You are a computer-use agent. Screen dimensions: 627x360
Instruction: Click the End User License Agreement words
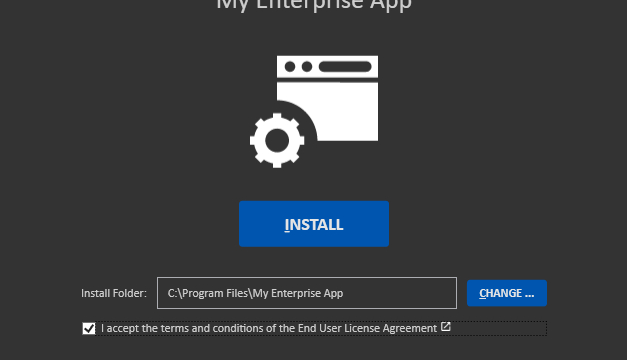[367, 328]
